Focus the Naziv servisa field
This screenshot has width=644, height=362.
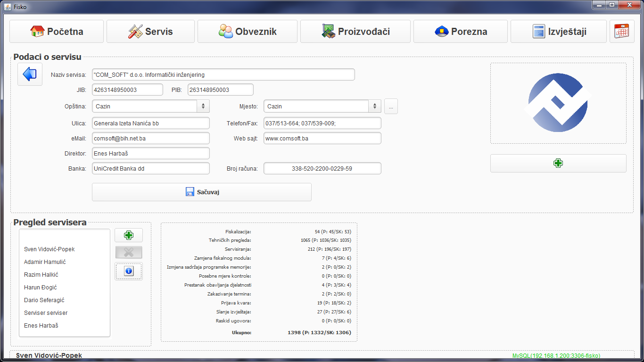tap(223, 74)
